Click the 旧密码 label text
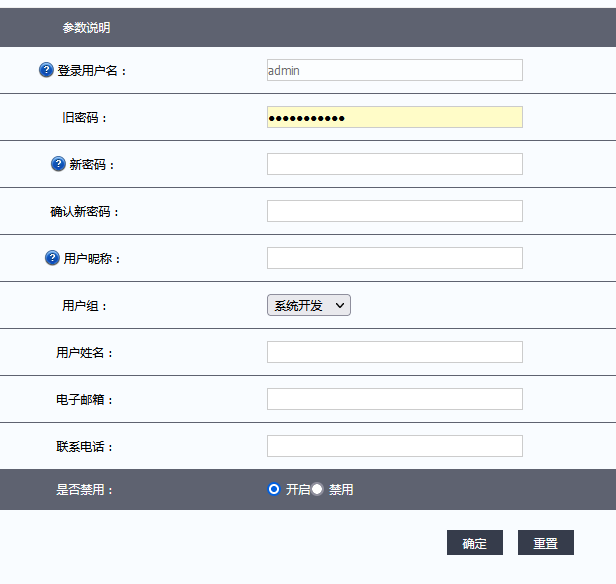The height and width of the screenshot is (584, 616). pyautogui.click(x=85, y=118)
